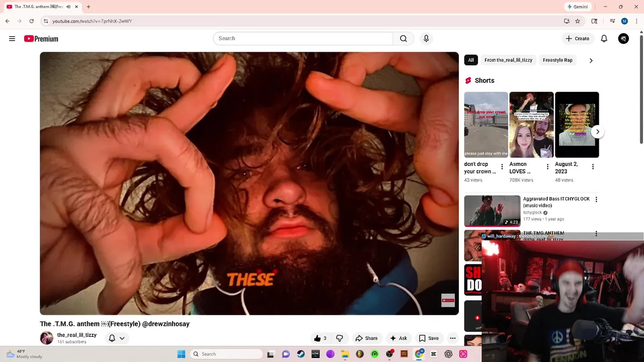The width and height of the screenshot is (644, 362).
Task: Click the '161 subscribers' text
Action: (x=72, y=342)
